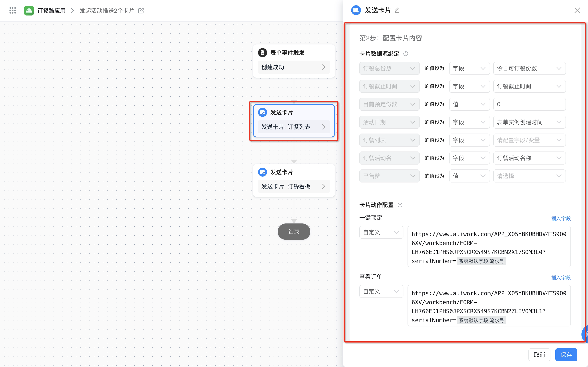This screenshot has height=367, width=588.
Task: Open the 今日可订餐份数 field dropdown
Action: [x=529, y=68]
